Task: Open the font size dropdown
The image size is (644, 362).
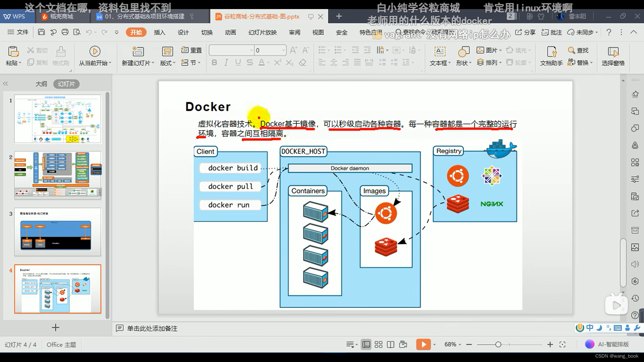Action: click(283, 50)
